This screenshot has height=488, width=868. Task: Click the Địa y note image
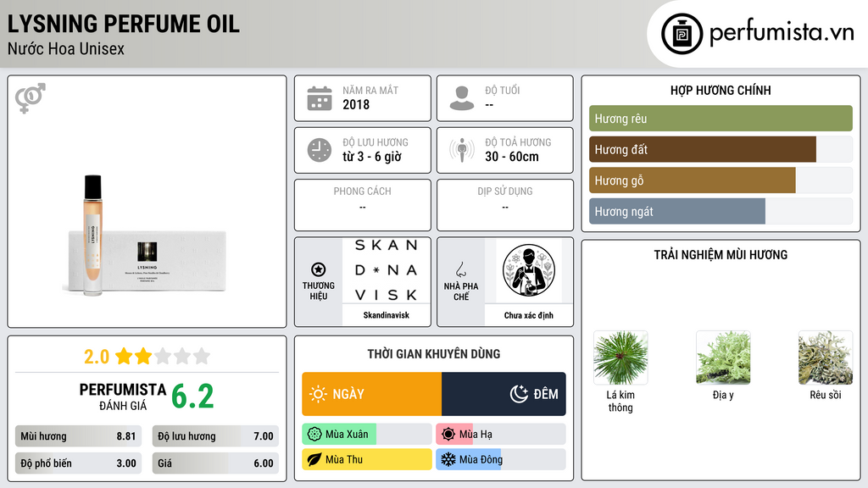pos(723,358)
